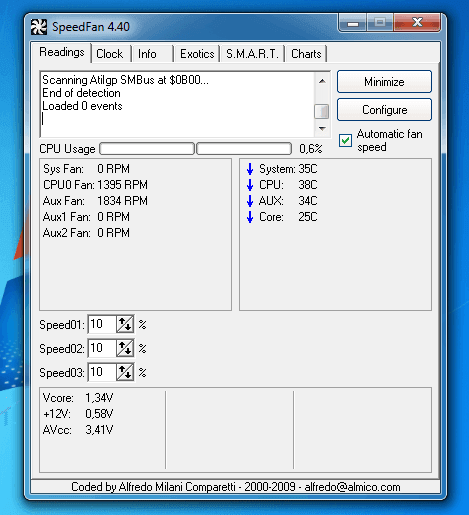Viewport: 469px width, 515px height.
Task: Click the Speed03 up/down spinner
Action: (125, 372)
